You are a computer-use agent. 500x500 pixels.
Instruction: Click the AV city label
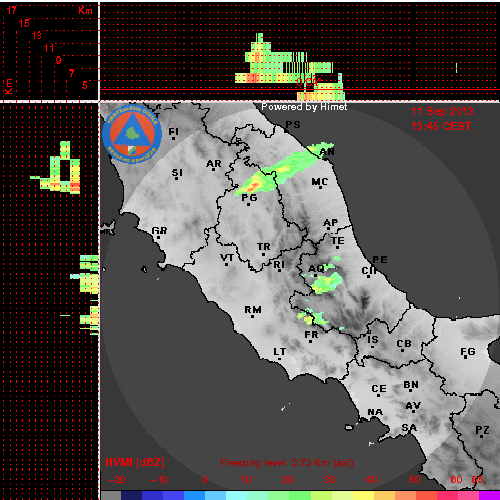(x=413, y=406)
